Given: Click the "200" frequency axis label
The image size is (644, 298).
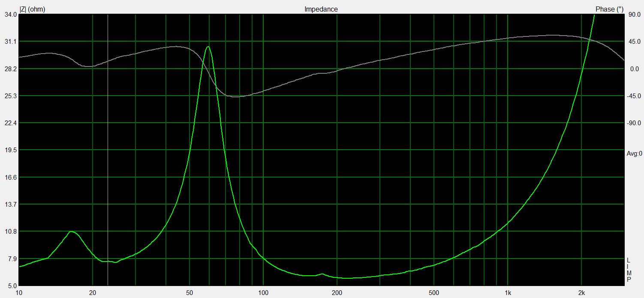Looking at the screenshot, I should [x=337, y=293].
